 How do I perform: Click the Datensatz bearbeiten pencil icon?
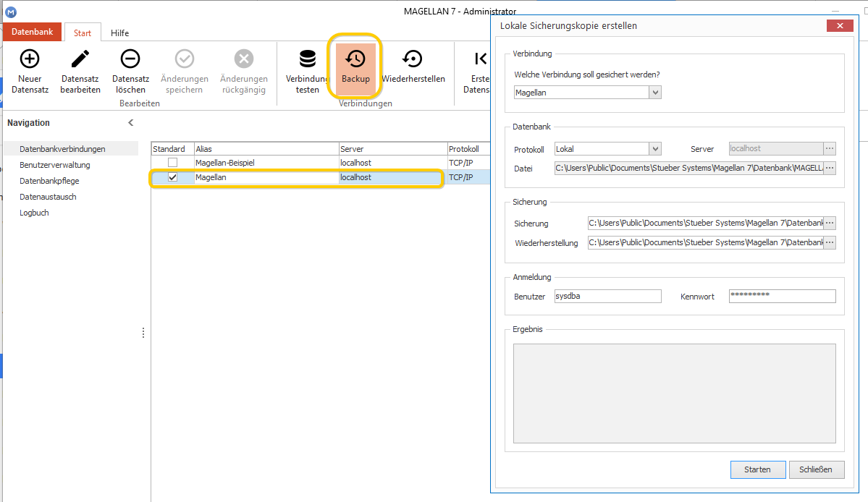pyautogui.click(x=80, y=59)
